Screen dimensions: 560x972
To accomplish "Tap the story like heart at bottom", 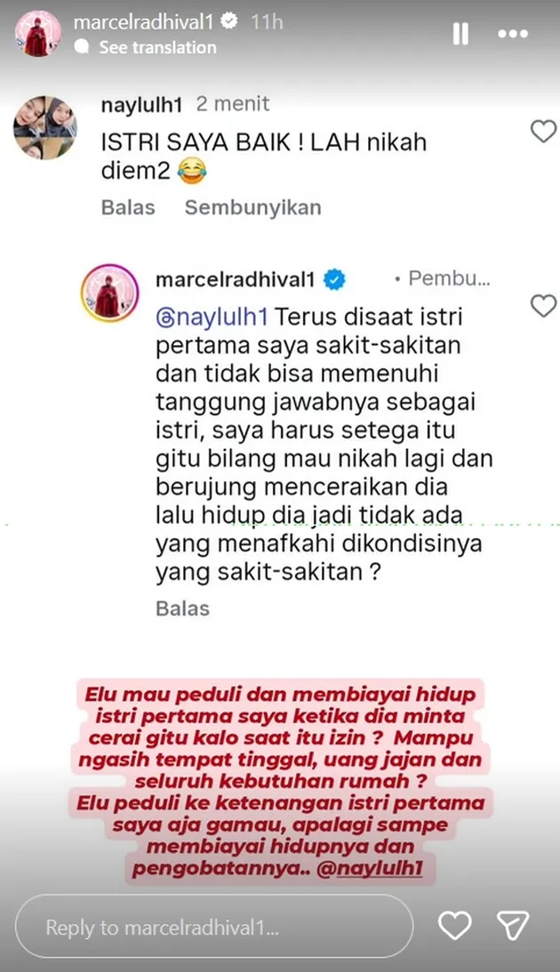I will tap(455, 926).
